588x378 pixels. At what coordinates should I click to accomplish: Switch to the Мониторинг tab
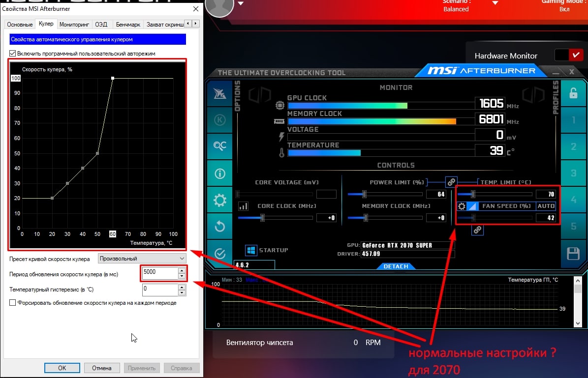[74, 25]
